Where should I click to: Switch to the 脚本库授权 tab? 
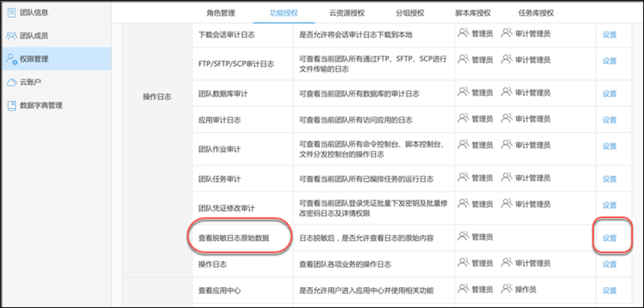473,13
